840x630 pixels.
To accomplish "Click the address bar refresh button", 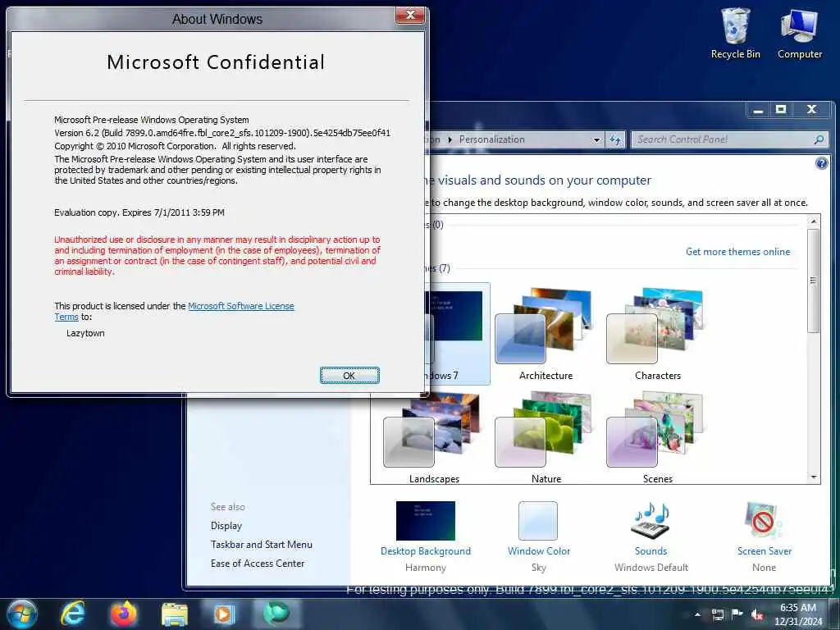I will point(615,140).
